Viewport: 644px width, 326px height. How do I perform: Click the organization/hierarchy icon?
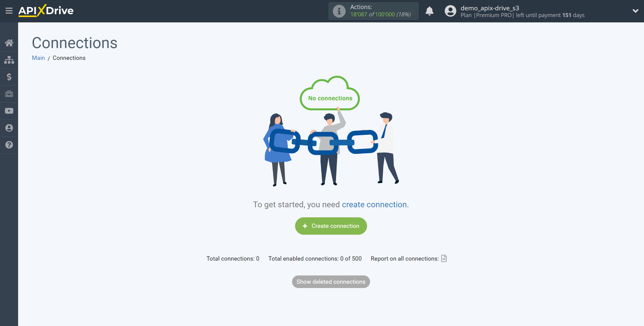tap(9, 60)
